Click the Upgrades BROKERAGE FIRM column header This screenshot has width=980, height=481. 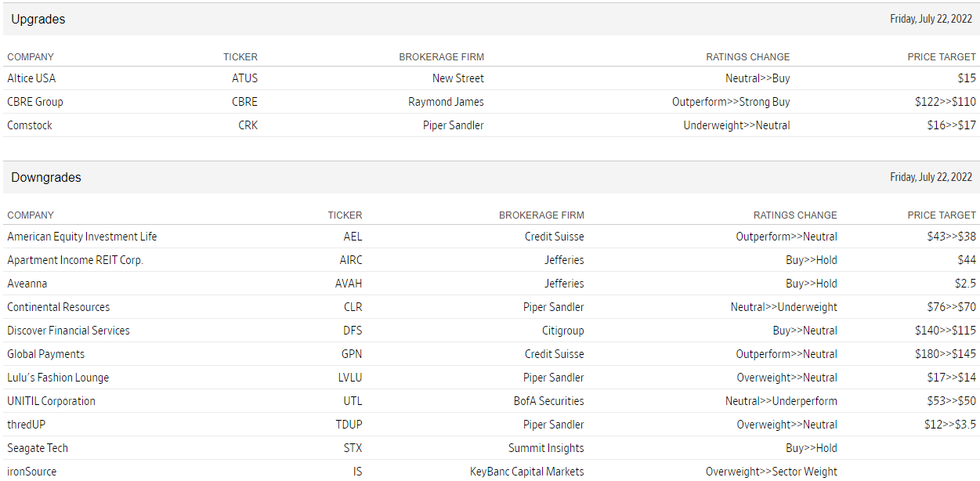click(x=441, y=57)
